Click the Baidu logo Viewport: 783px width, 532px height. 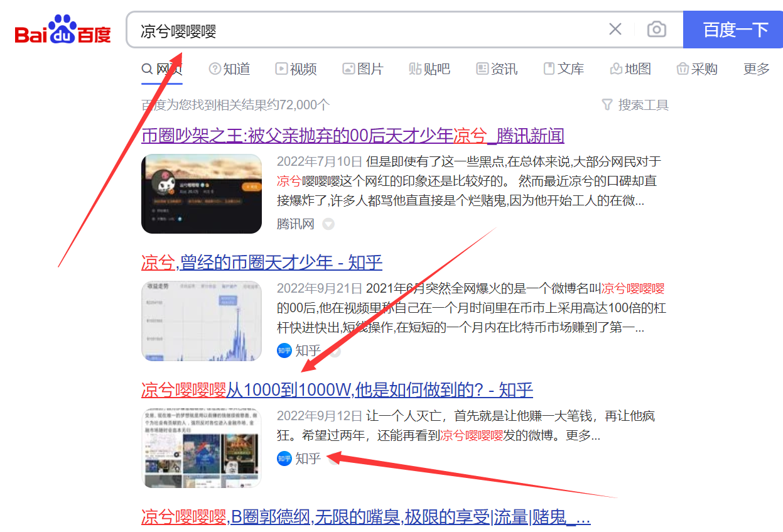point(63,30)
